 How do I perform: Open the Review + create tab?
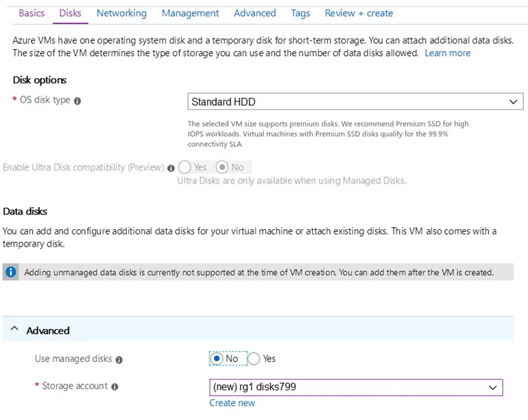click(x=359, y=13)
